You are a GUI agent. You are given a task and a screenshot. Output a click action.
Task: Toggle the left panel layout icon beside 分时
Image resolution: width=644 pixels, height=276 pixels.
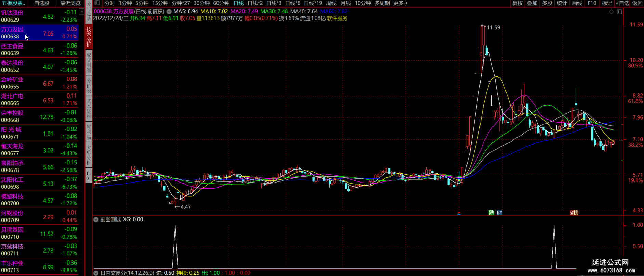click(97, 3)
